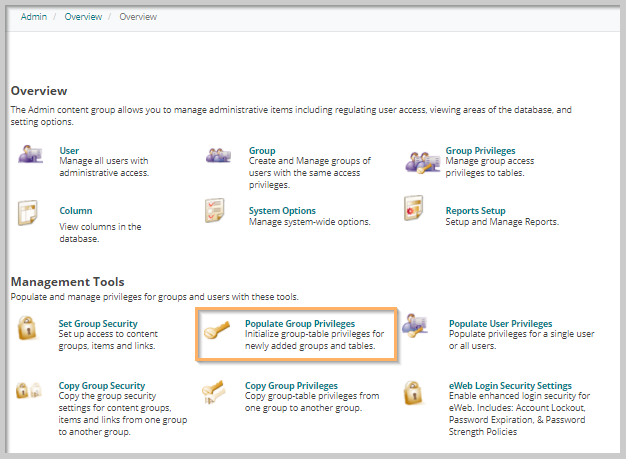Click the Group people icon
This screenshot has width=626, height=459.
click(x=218, y=155)
